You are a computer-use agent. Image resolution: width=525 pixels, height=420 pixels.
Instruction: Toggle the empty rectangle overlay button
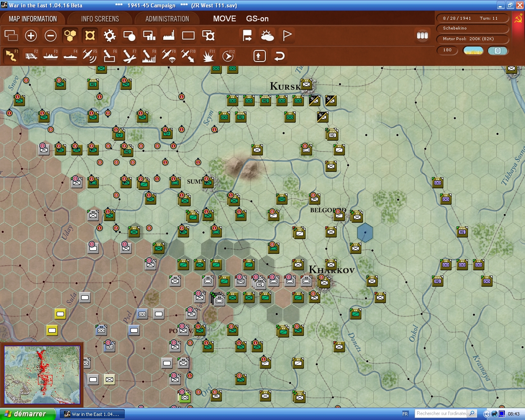coord(188,36)
